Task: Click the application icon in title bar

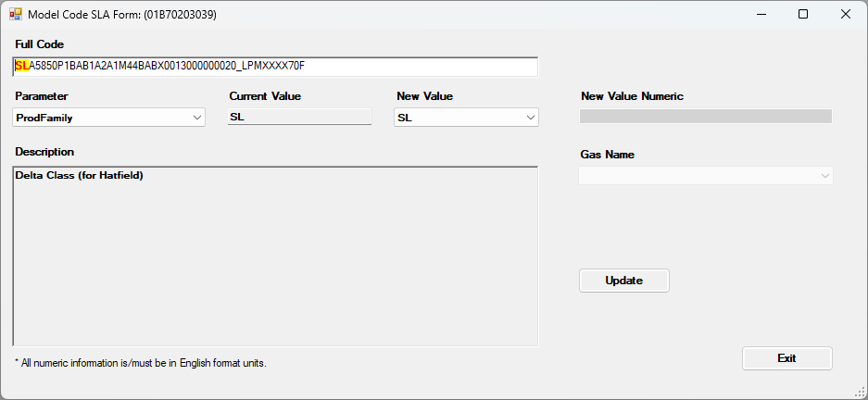Action: (16, 15)
